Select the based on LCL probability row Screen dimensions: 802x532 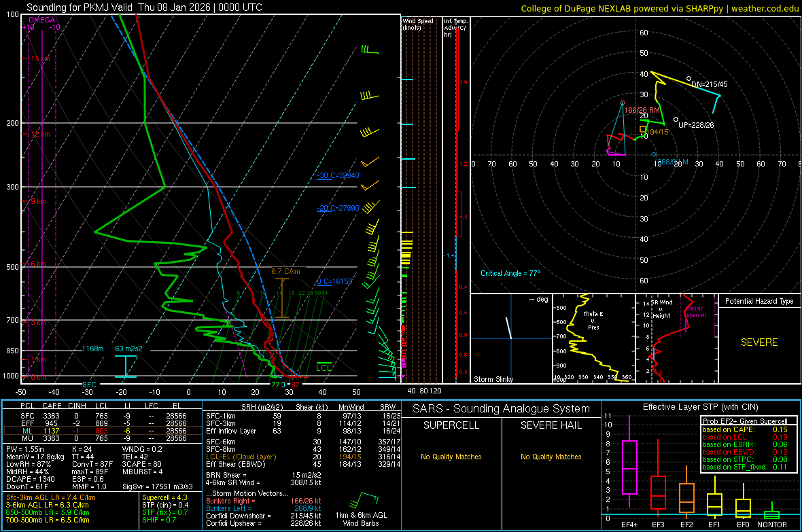click(745, 437)
